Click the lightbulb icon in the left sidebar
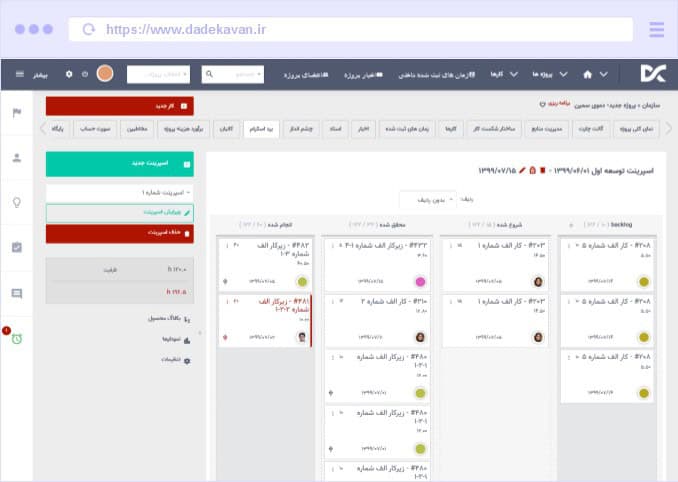678x482 pixels. [x=16, y=202]
